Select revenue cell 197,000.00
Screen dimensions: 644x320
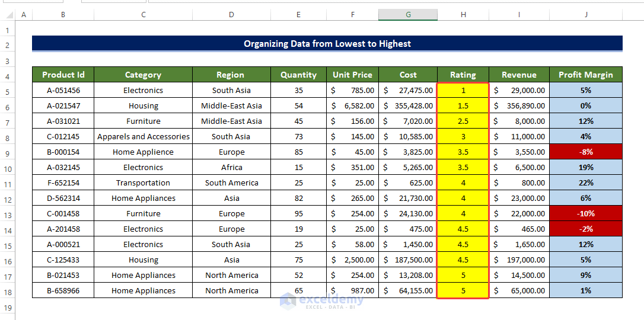tap(519, 260)
